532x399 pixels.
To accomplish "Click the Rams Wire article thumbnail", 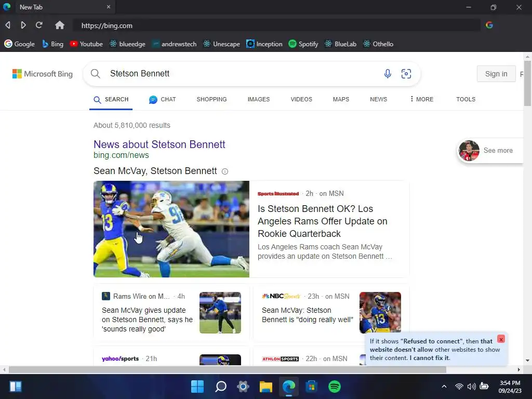I will pyautogui.click(x=220, y=312).
